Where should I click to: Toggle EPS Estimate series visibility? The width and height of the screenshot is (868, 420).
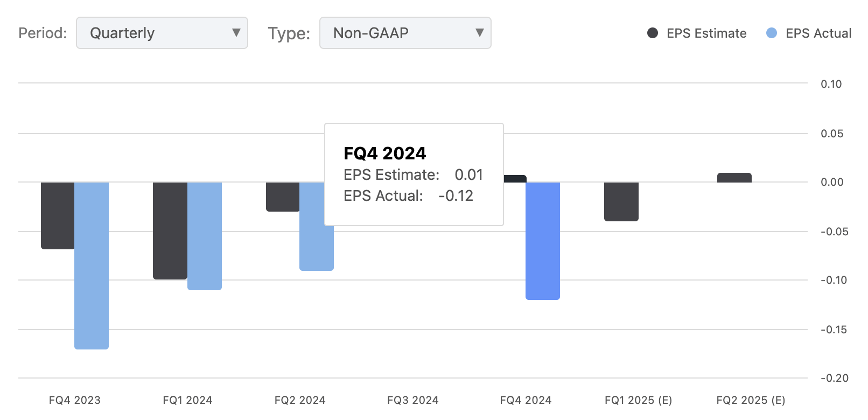[x=652, y=33]
